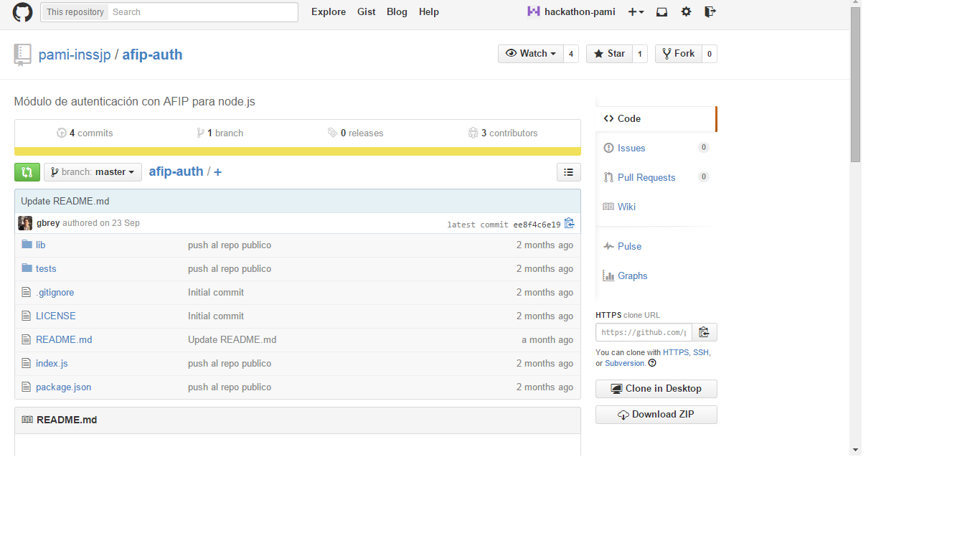Add a new file with the plus link
Viewport: 980px width, 551px height.
[217, 172]
